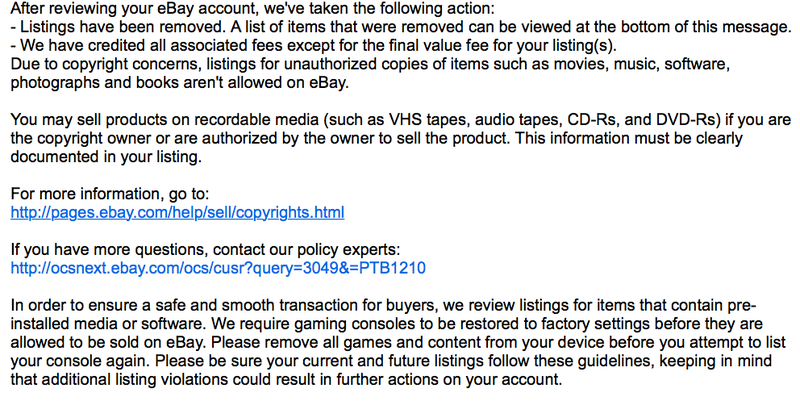Click the text "documented in your listing."

[106, 157]
